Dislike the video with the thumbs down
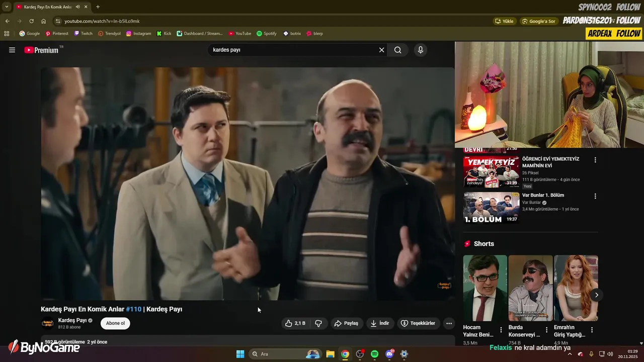The height and width of the screenshot is (362, 644). point(318,323)
